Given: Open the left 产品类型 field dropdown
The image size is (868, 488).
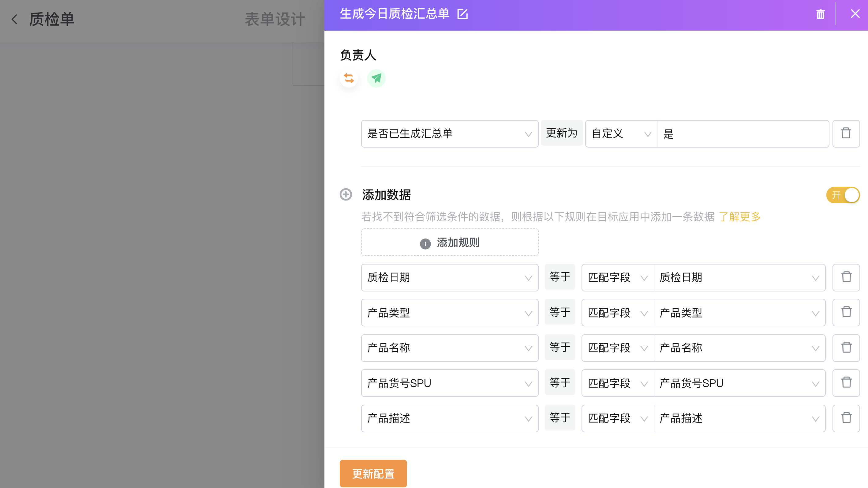Looking at the screenshot, I should pyautogui.click(x=450, y=312).
